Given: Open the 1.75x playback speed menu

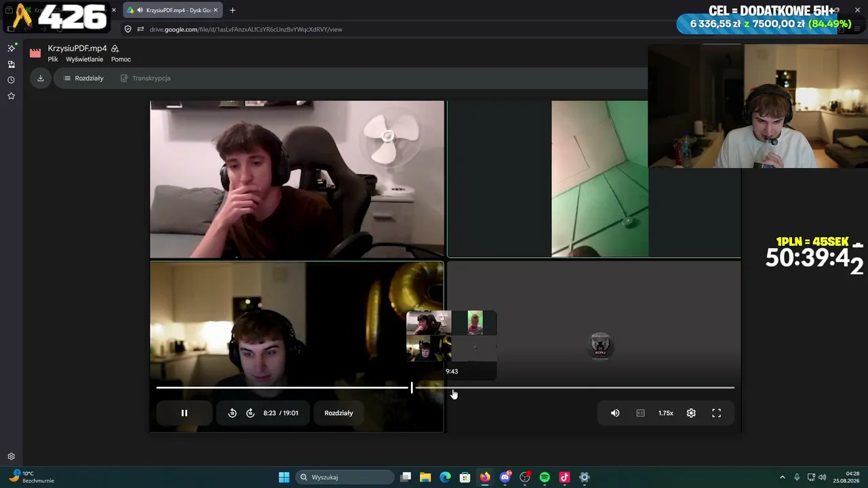Looking at the screenshot, I should [x=666, y=413].
